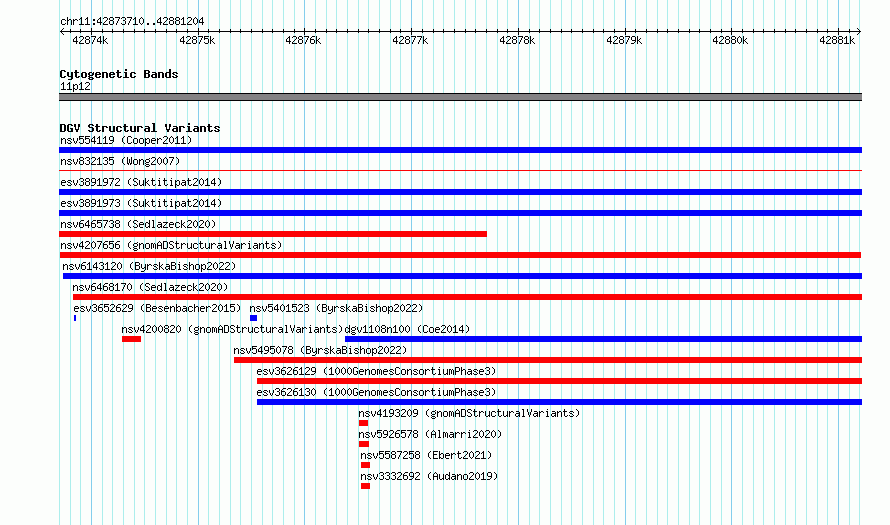This screenshot has width=890, height=525.
Task: Open the dgv1108n100 (Coe2014) label
Action: coord(407,329)
